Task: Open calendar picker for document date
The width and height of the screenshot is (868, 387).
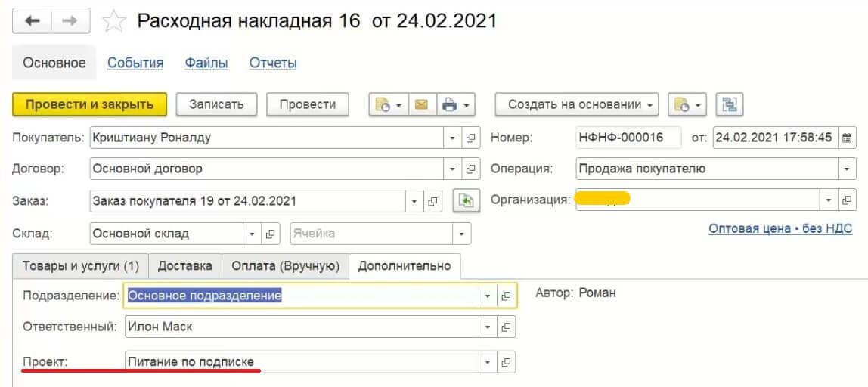Action: (846, 138)
